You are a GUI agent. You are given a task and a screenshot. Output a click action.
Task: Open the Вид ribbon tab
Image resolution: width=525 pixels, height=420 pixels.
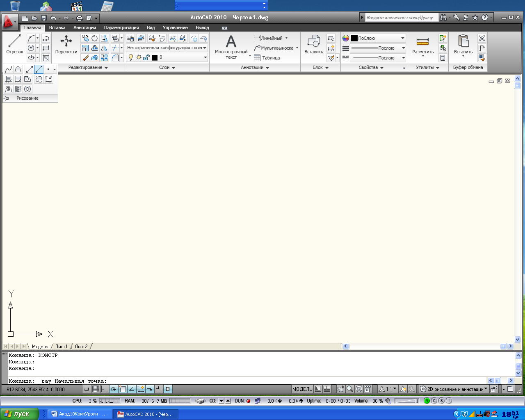151,27
